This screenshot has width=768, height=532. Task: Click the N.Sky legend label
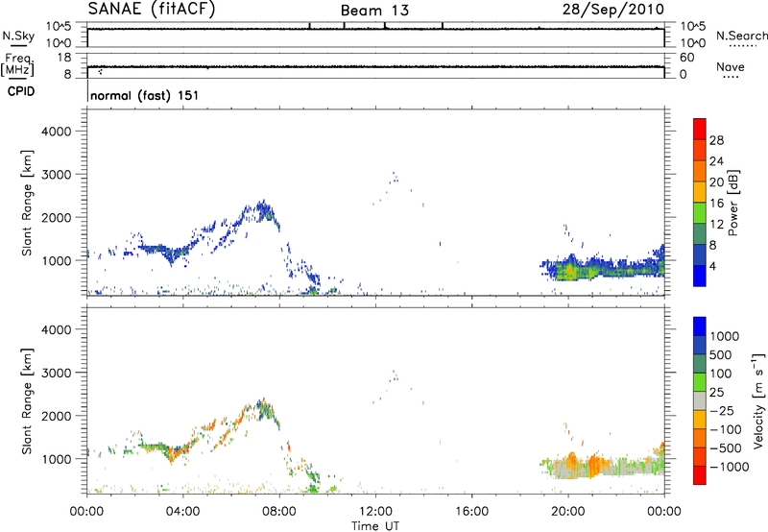[x=18, y=36]
